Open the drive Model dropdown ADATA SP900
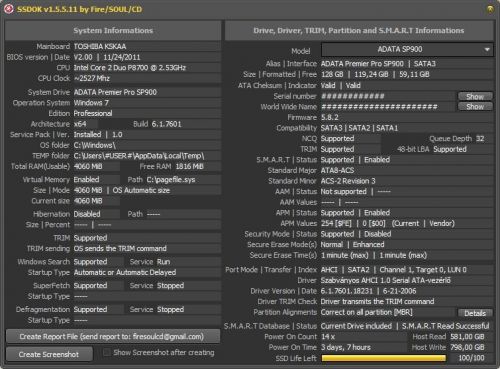 407,50
